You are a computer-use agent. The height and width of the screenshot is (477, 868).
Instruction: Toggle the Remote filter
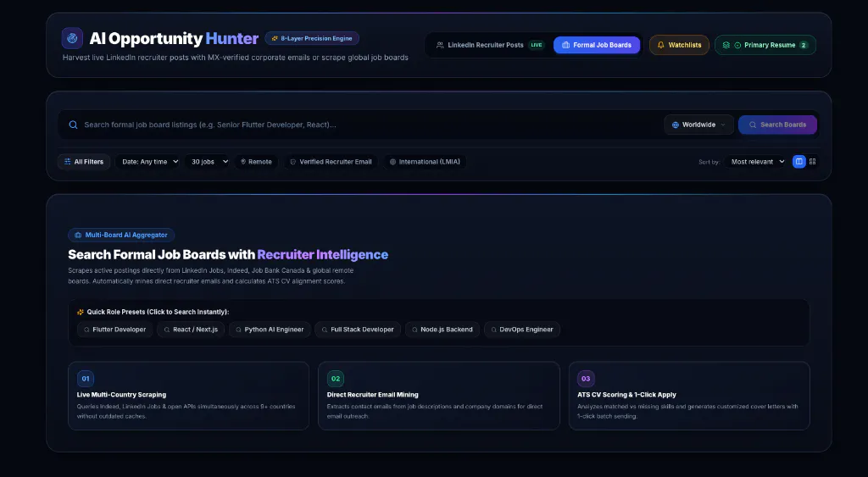[256, 162]
